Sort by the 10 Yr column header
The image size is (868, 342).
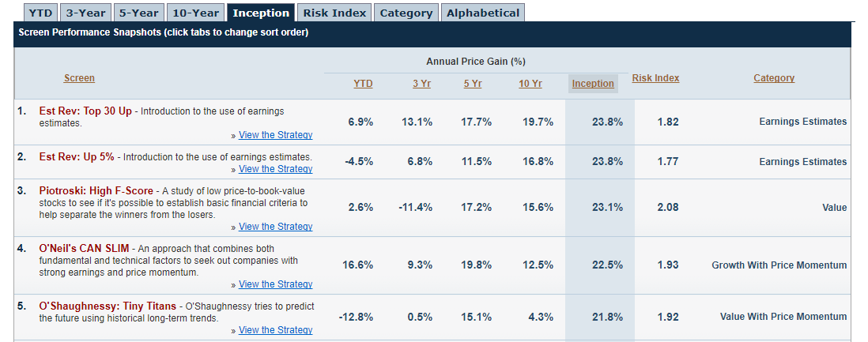pos(530,84)
